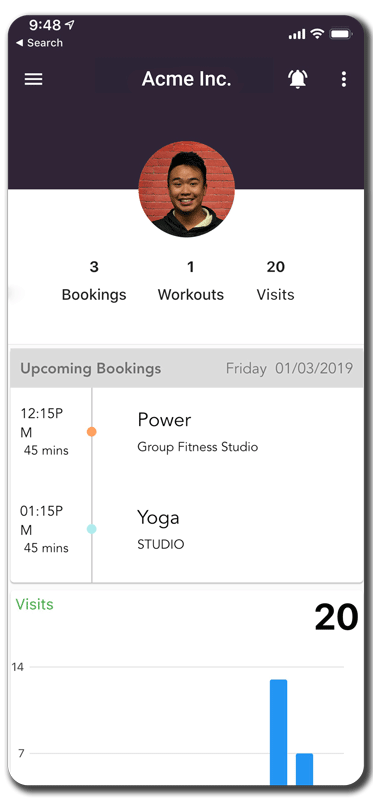Tap the tallest blue bar in the Visits chart
Image resolution: width=373 pixels, height=800 pixels.
click(279, 732)
